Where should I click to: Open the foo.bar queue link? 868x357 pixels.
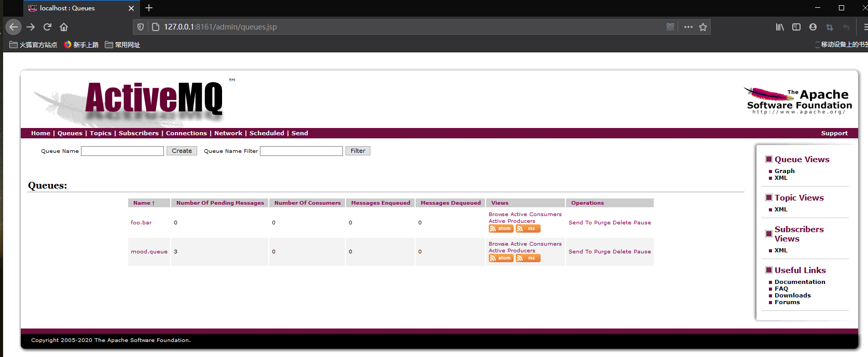tap(141, 222)
